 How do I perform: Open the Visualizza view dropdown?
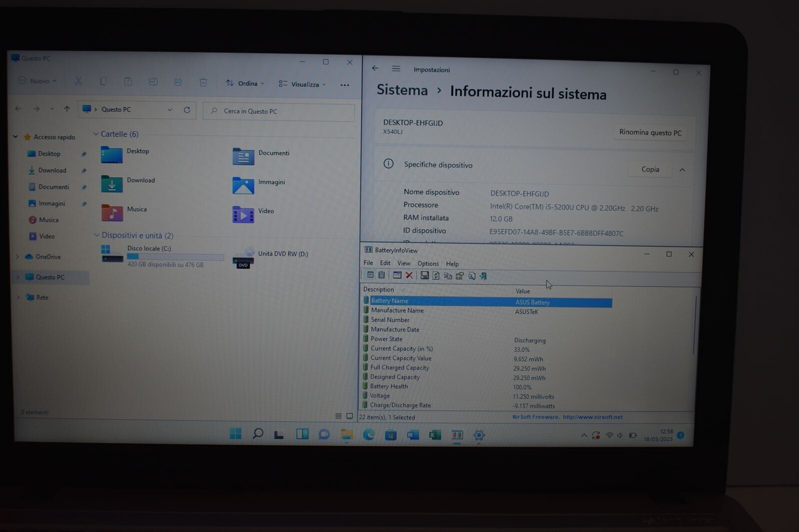click(x=302, y=84)
